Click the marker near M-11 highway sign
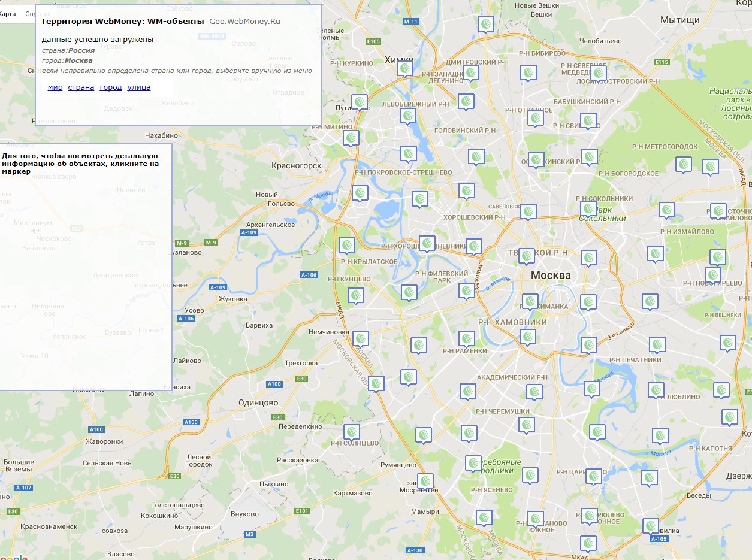The height and width of the screenshot is (560, 752). (486, 24)
